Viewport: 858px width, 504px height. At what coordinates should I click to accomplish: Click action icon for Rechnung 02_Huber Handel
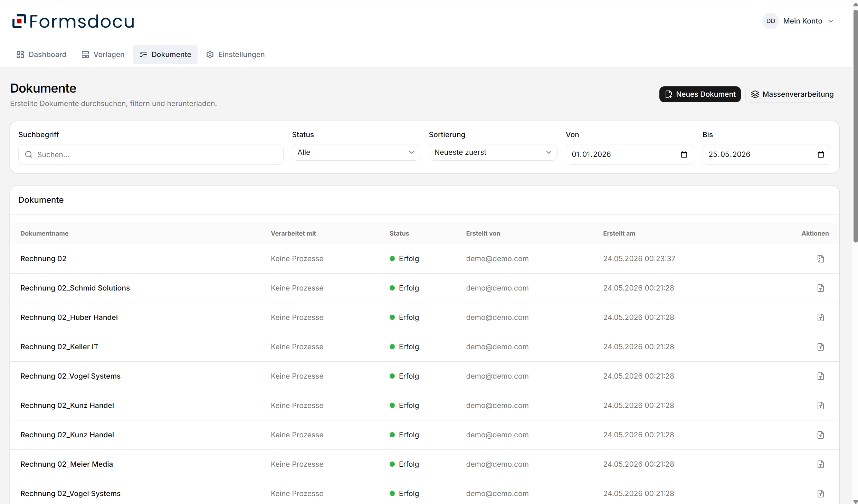[821, 317]
